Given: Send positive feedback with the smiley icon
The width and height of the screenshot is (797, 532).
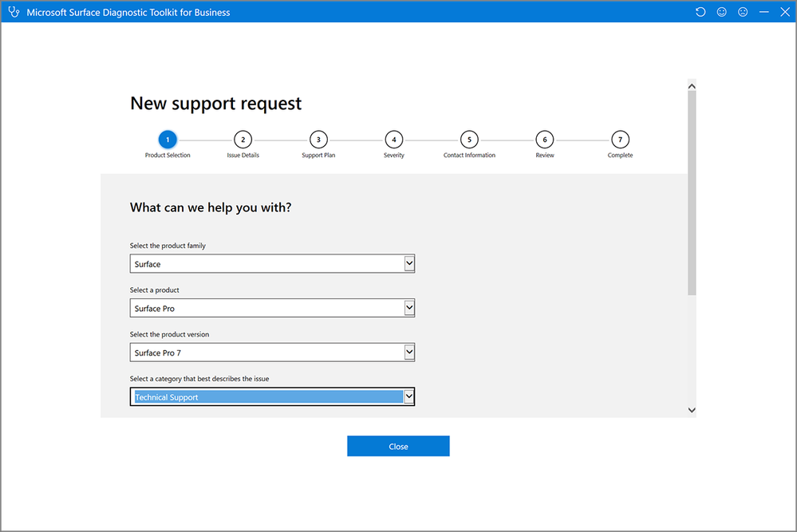Looking at the screenshot, I should click(x=722, y=12).
